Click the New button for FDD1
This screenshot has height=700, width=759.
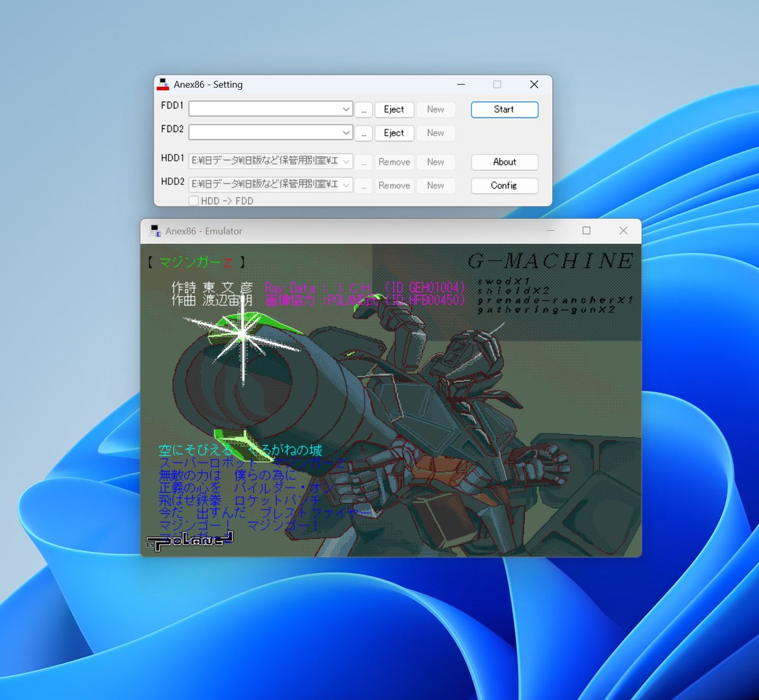pyautogui.click(x=436, y=109)
